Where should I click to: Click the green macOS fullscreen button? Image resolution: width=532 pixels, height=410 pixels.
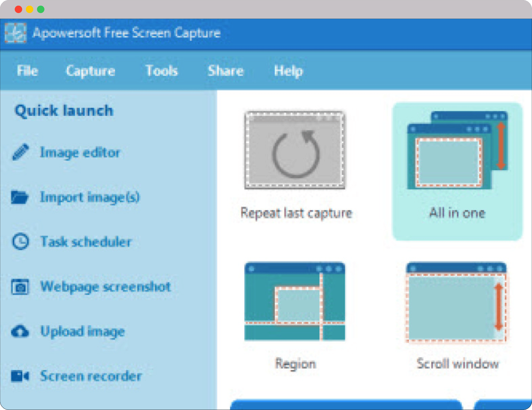click(41, 9)
